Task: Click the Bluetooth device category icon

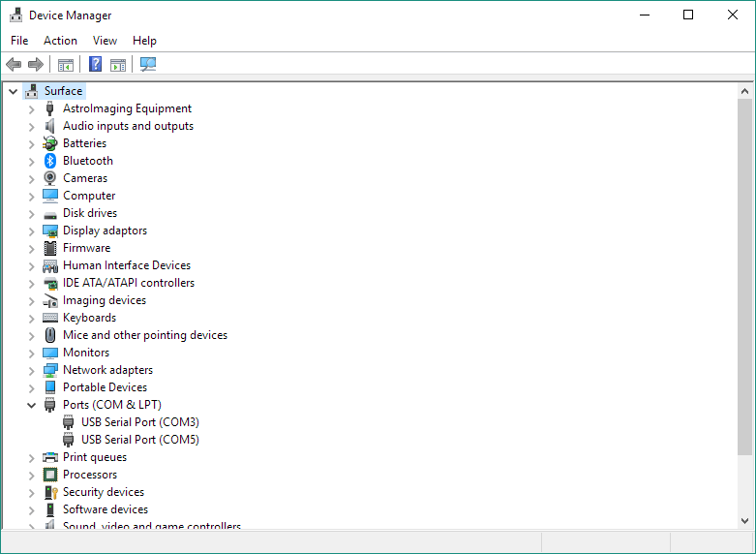Action: pos(50,161)
